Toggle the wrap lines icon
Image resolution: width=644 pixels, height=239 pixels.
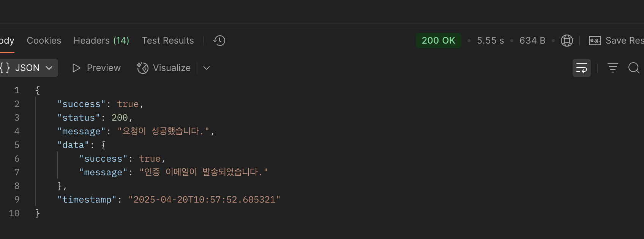click(x=581, y=68)
